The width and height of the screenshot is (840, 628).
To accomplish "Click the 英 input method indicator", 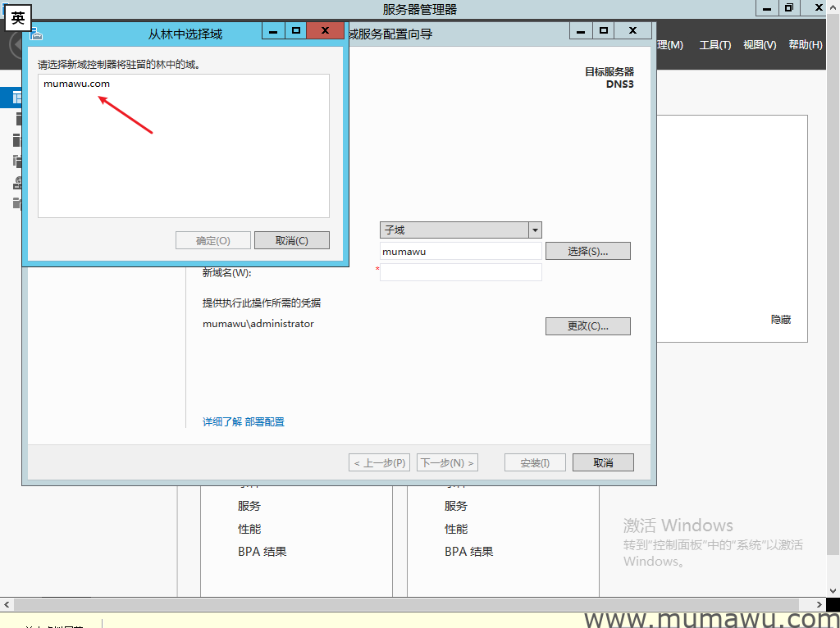I will (x=18, y=18).
